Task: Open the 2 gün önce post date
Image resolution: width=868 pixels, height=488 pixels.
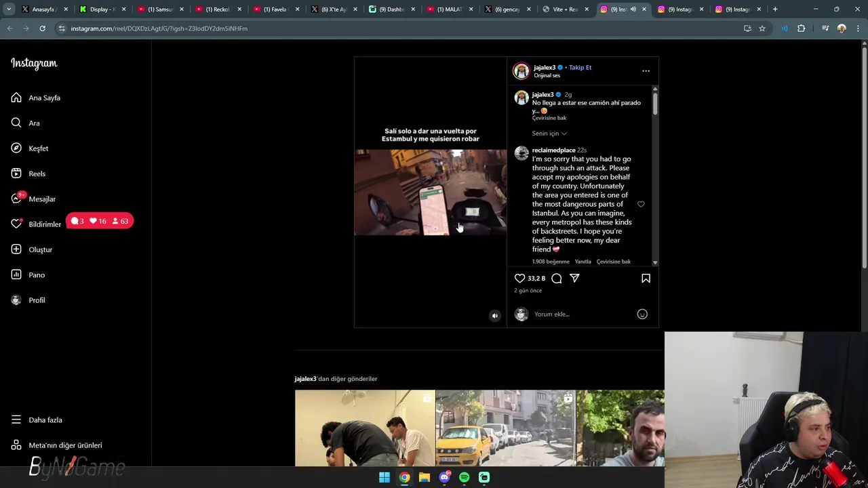Action: [x=528, y=291]
